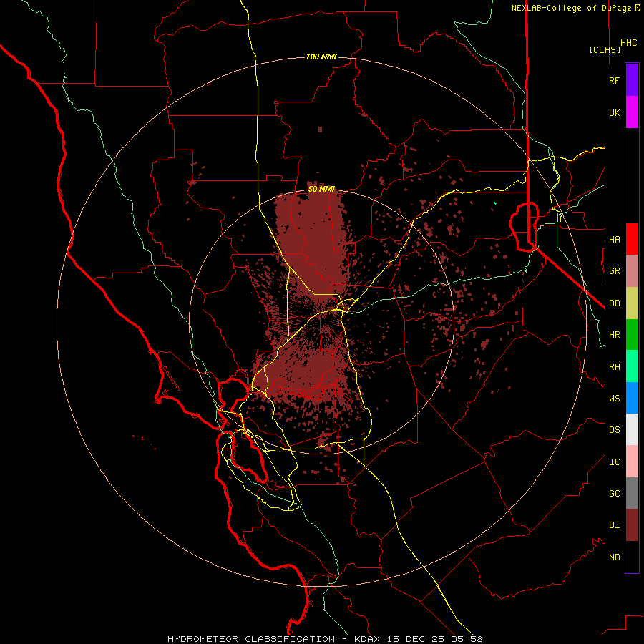Click the WS blue legend swatch

pos(632,398)
